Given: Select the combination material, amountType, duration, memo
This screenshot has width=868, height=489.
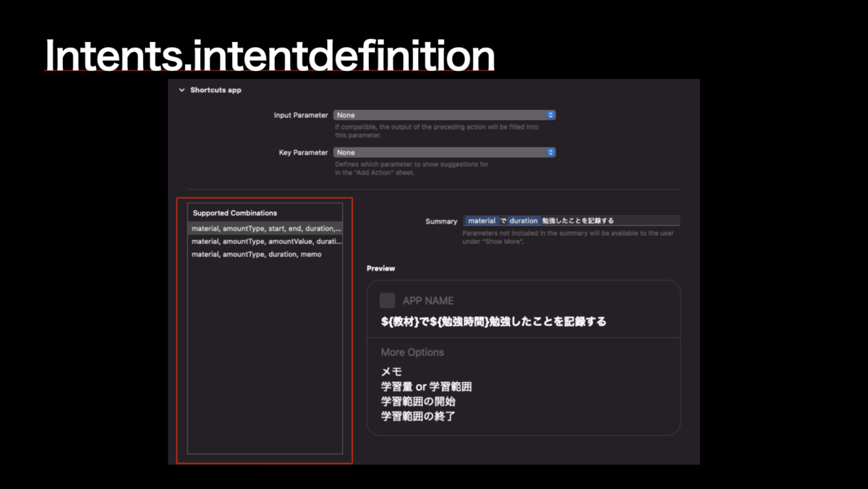Looking at the screenshot, I should 255,254.
